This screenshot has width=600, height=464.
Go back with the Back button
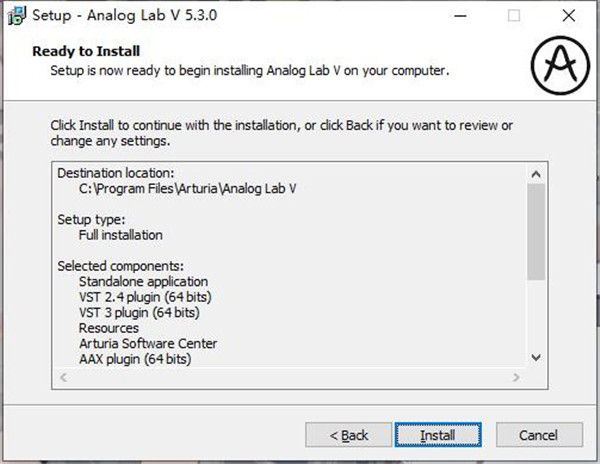pos(348,435)
